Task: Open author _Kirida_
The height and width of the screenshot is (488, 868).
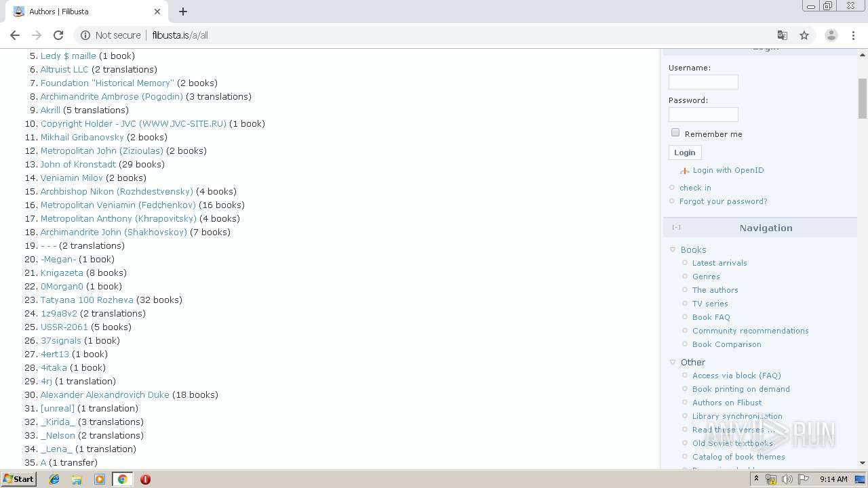Action: (x=58, y=422)
